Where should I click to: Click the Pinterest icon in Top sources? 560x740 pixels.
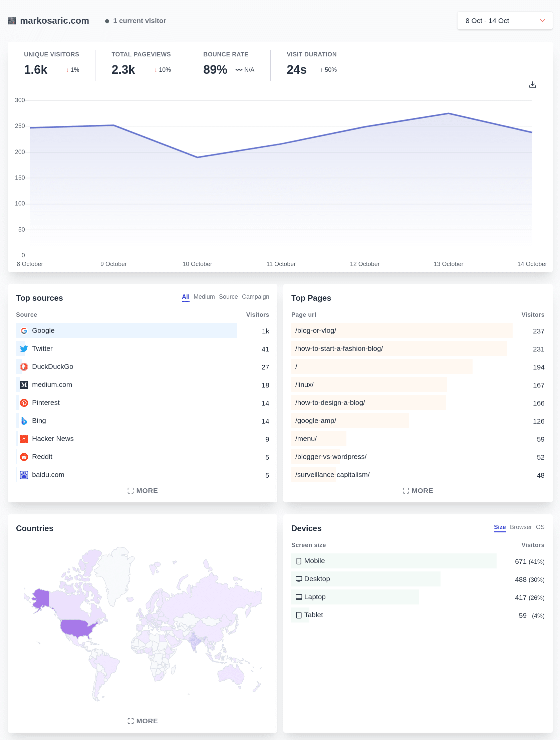(24, 403)
